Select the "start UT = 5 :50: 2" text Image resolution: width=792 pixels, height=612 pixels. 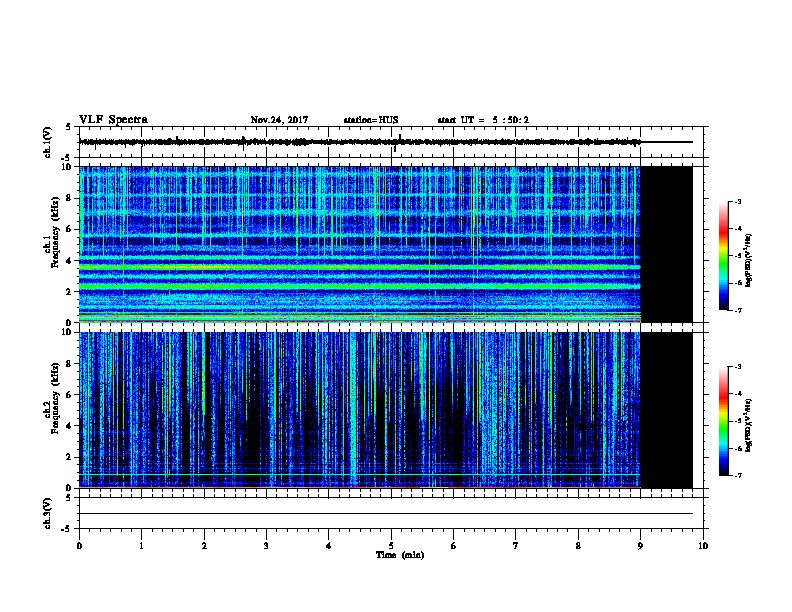tap(483, 120)
